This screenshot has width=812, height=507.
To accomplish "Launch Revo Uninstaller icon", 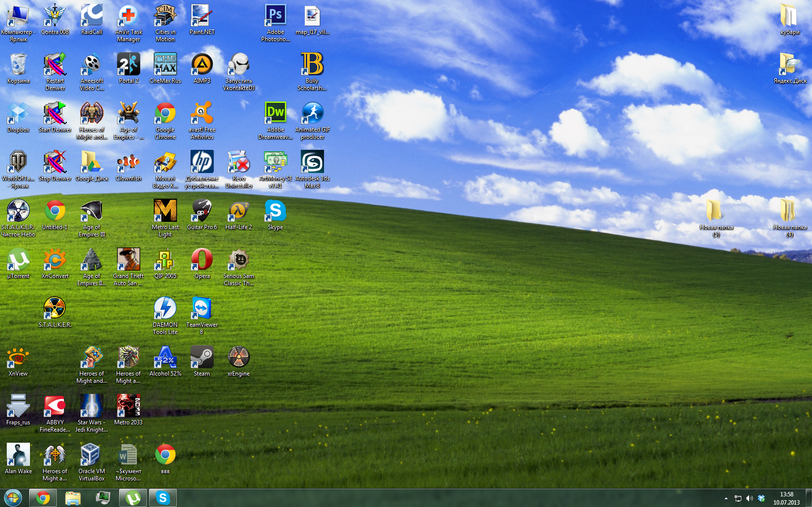I will [239, 169].
